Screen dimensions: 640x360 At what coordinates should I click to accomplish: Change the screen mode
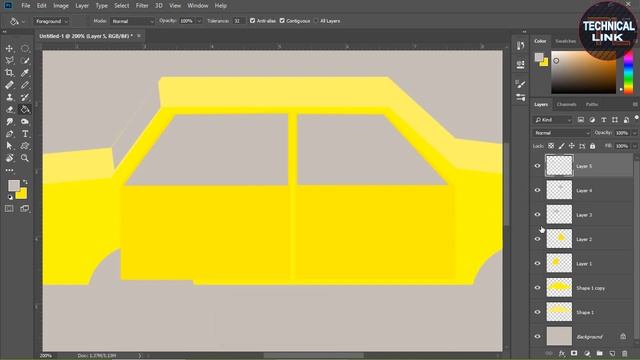pyautogui.click(x=25, y=209)
